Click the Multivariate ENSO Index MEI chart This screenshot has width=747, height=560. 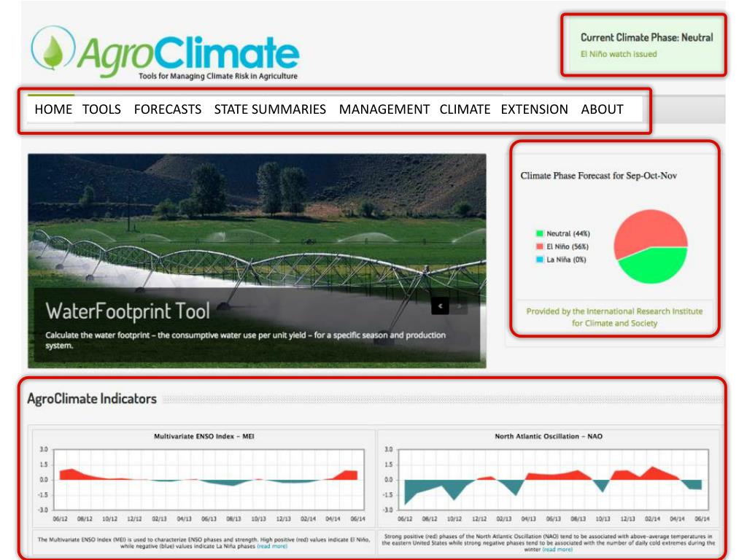(209, 480)
